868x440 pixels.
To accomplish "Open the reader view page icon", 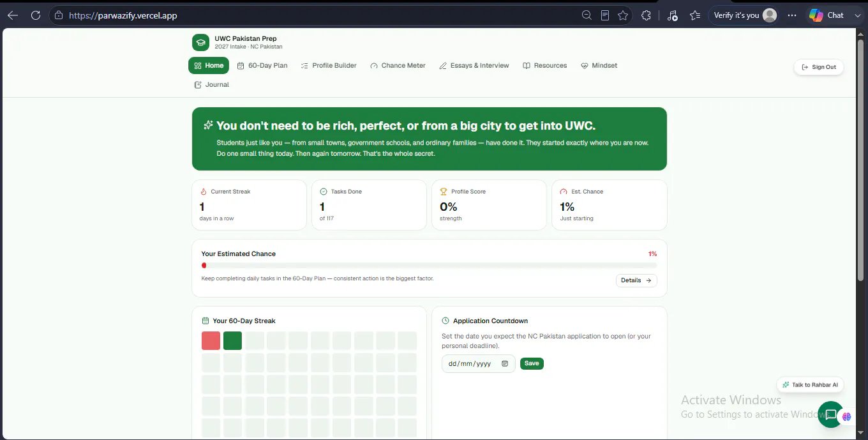I will point(605,15).
